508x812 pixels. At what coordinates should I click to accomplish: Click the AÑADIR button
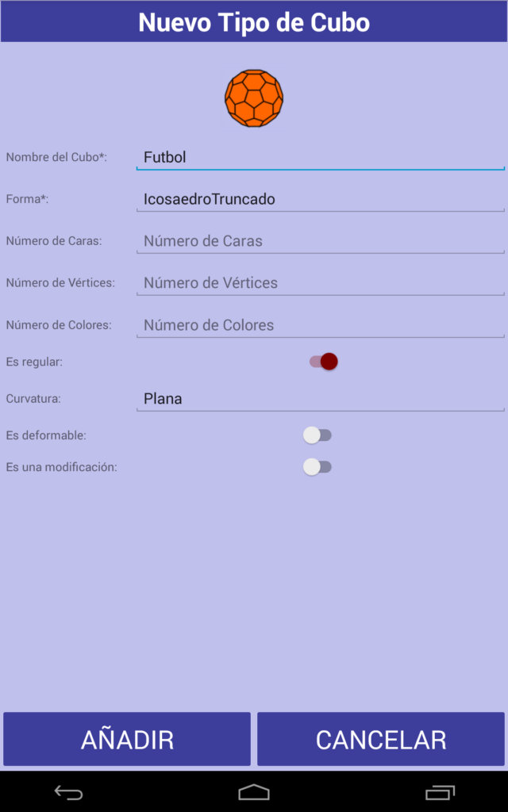coord(127,740)
